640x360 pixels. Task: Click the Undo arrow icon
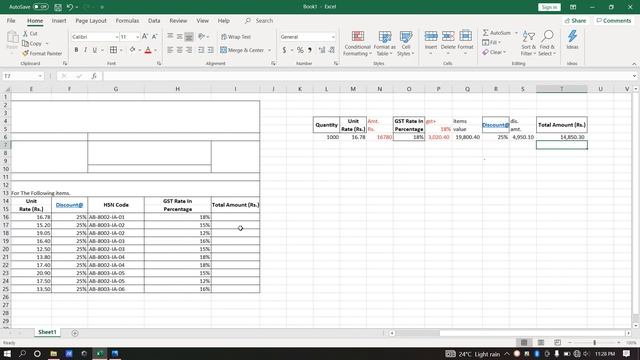coord(70,7)
